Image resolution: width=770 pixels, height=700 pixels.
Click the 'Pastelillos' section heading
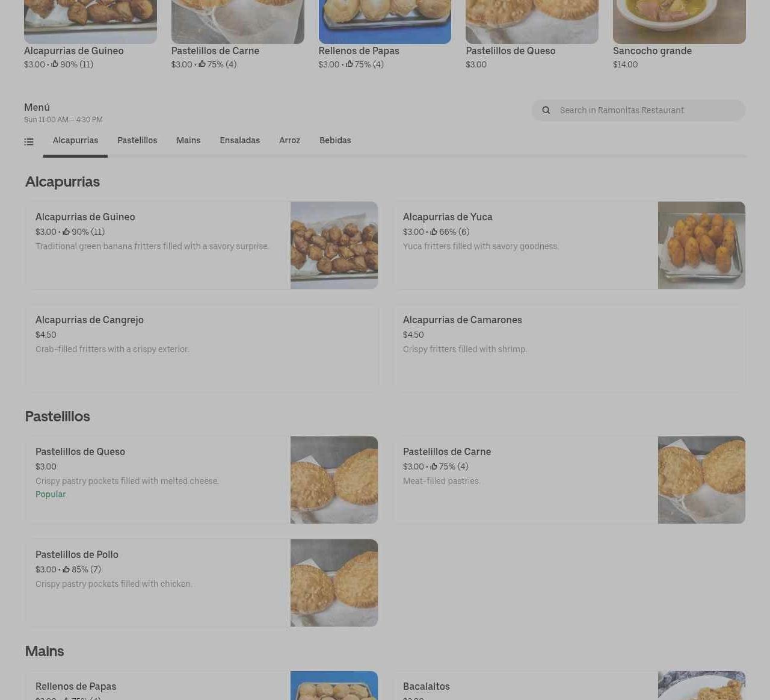(x=58, y=417)
